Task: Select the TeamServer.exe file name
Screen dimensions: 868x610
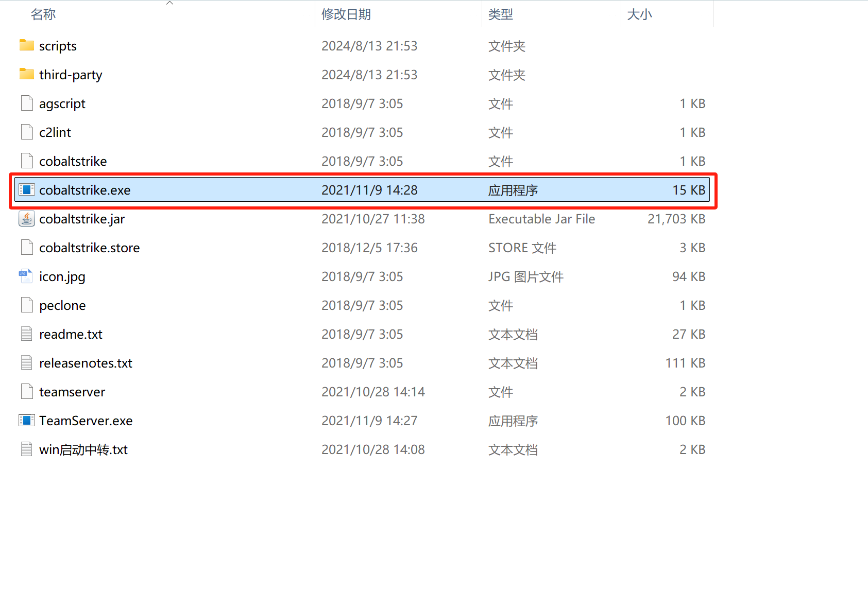Action: tap(86, 421)
